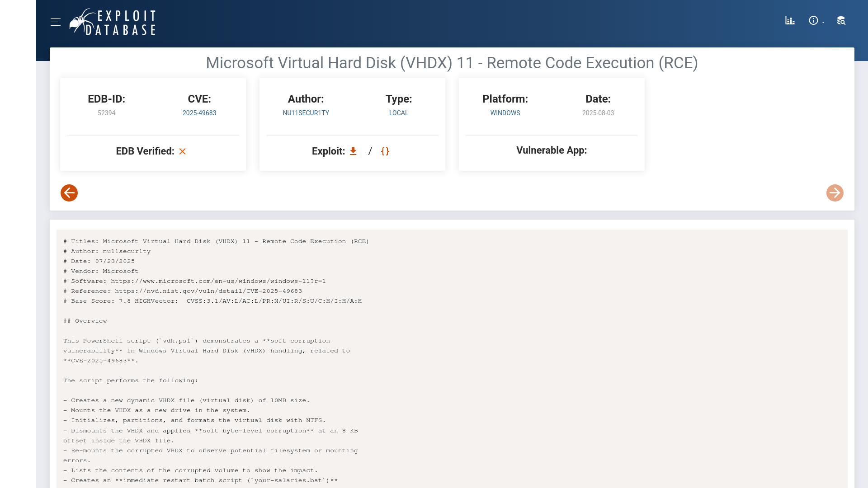Screen dimensions: 868x488
Task: Click the 'Exploit:' label
Action: [x=328, y=151]
